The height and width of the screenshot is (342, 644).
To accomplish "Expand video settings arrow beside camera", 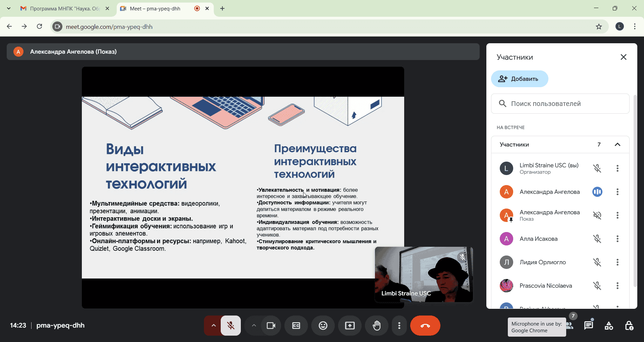I will tap(254, 326).
